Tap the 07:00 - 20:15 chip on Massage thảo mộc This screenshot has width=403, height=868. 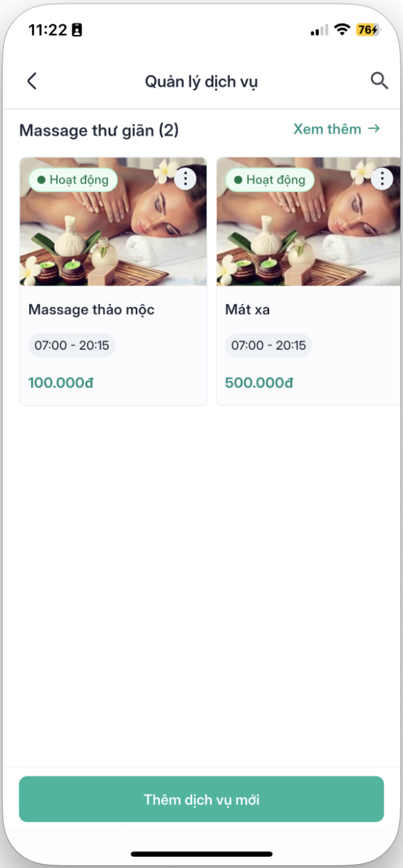point(72,345)
